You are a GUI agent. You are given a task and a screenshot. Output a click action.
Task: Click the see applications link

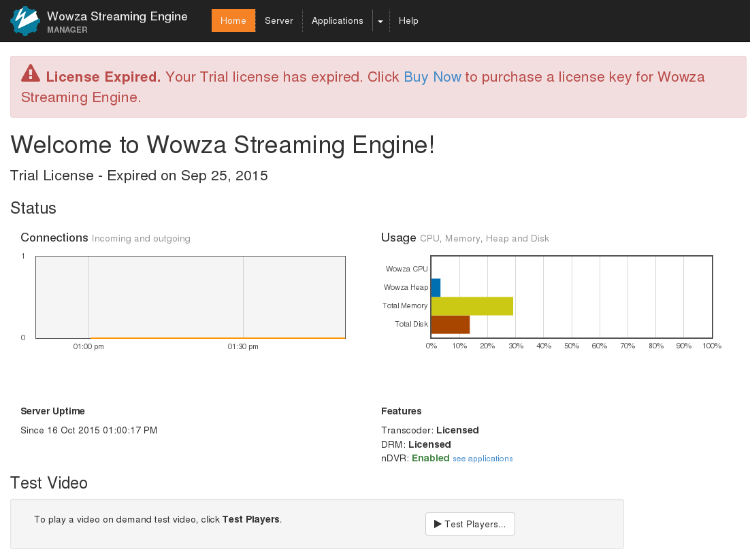(483, 459)
